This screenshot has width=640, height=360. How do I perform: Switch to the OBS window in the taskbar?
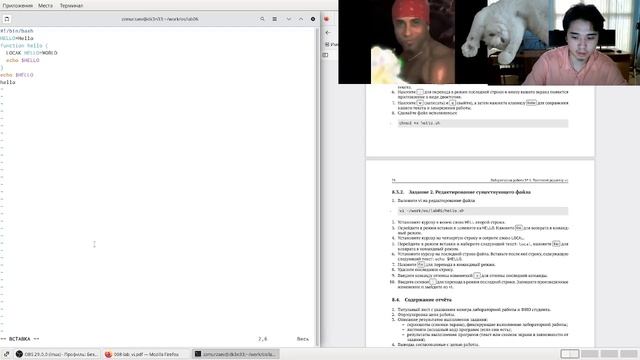57,354
